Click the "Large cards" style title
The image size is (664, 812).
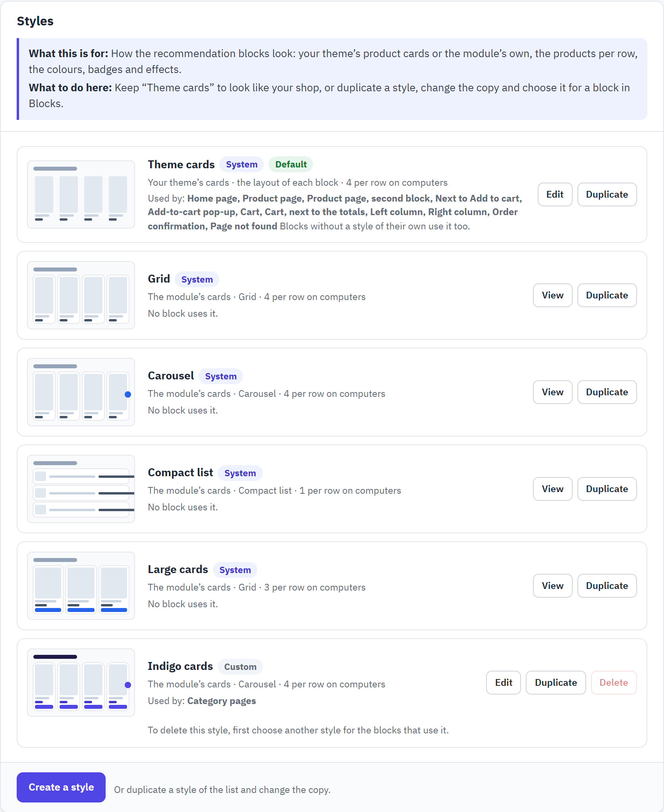pos(178,569)
